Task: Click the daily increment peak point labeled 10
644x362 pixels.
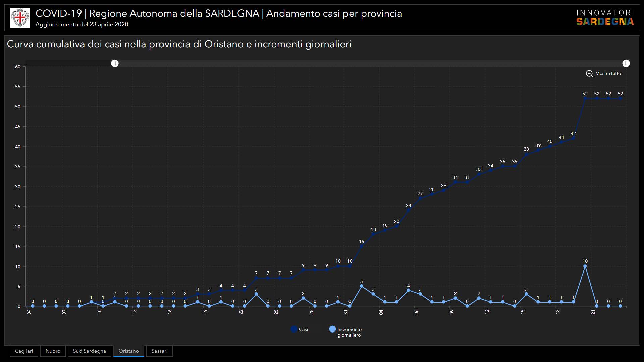Action: [585, 266]
